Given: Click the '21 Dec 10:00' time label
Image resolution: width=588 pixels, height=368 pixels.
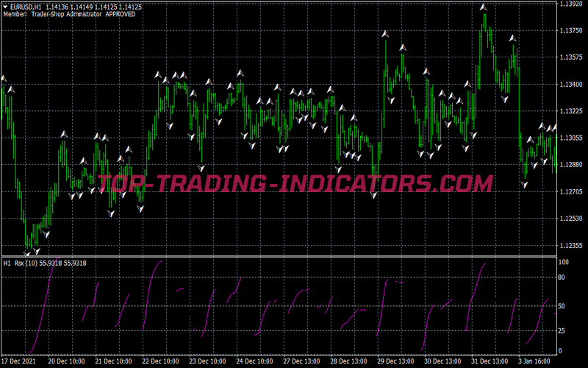Looking at the screenshot, I should (113, 361).
